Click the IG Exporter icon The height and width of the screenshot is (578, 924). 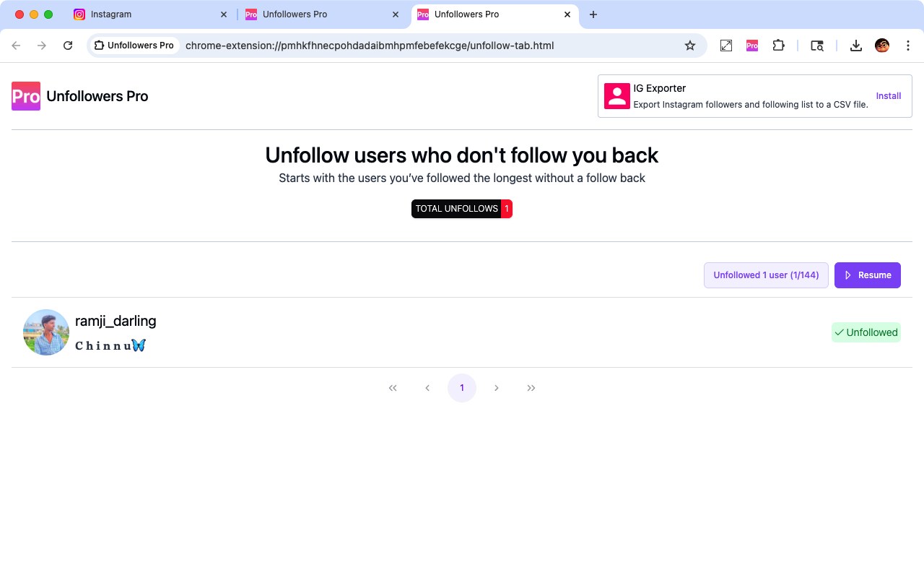pos(617,96)
